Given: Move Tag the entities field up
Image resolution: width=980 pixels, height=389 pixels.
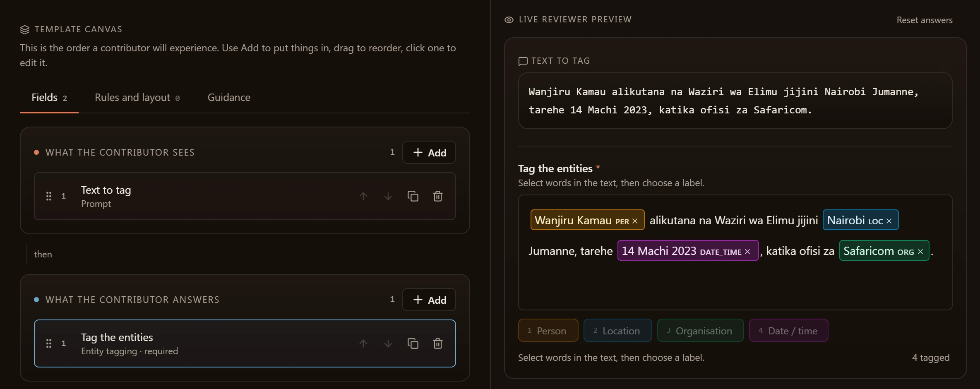Looking at the screenshot, I should click(363, 343).
